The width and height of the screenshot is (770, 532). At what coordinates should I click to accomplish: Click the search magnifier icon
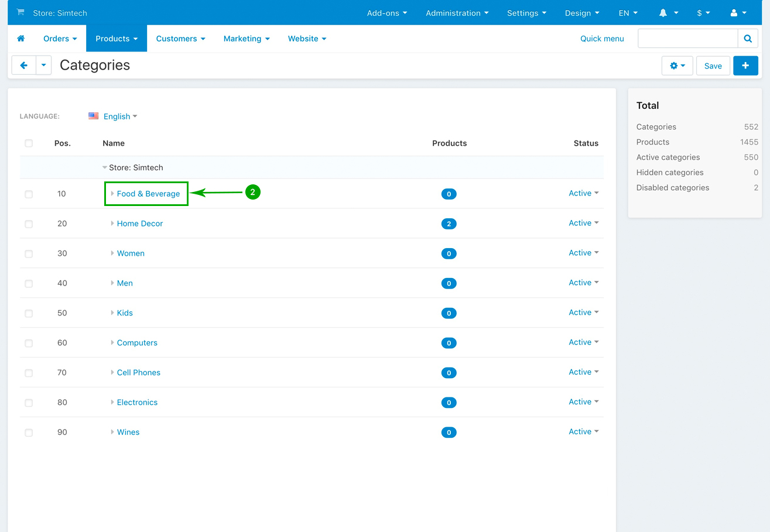point(748,39)
